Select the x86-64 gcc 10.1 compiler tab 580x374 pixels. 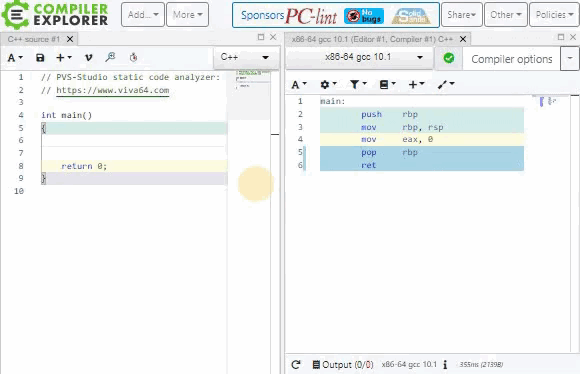pos(372,39)
